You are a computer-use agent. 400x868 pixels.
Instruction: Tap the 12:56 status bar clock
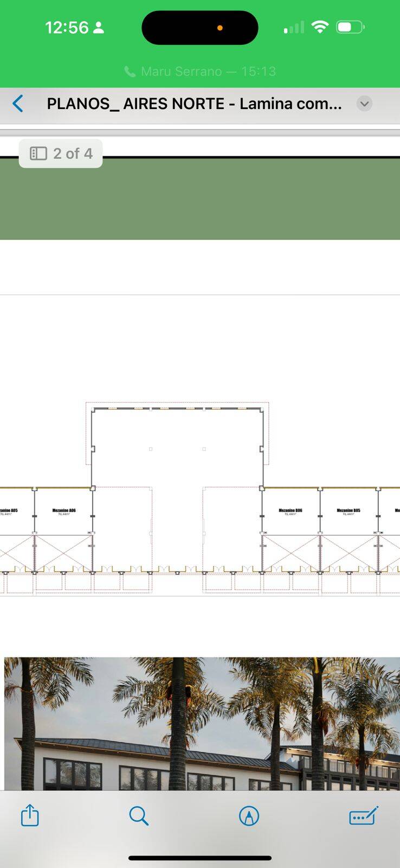[x=67, y=28]
